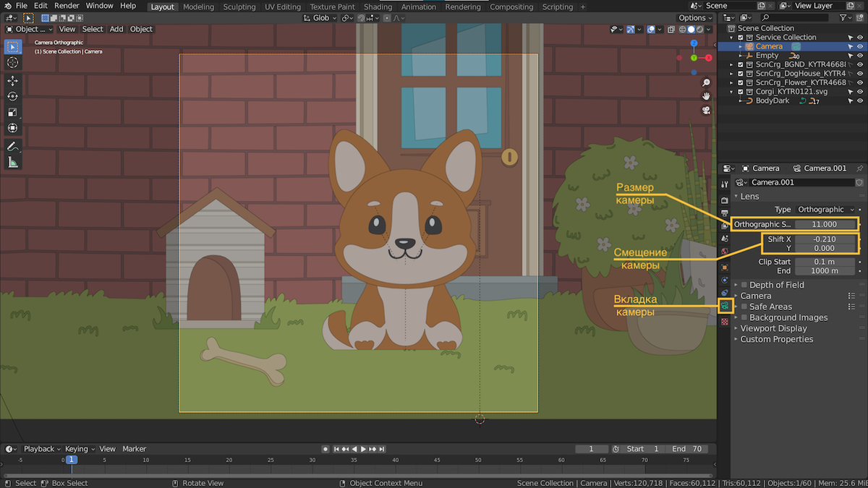This screenshot has height=488, width=868.
Task: Activate the 3D Cursor tool
Action: tap(12, 63)
